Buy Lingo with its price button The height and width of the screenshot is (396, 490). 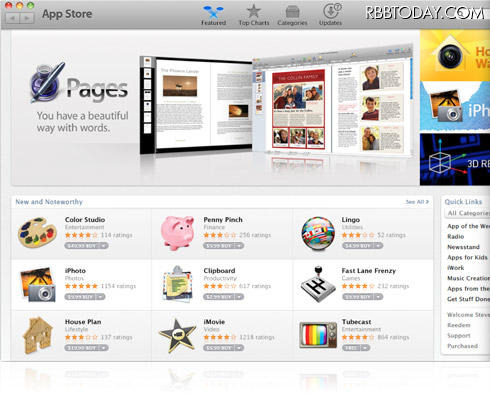pos(358,246)
